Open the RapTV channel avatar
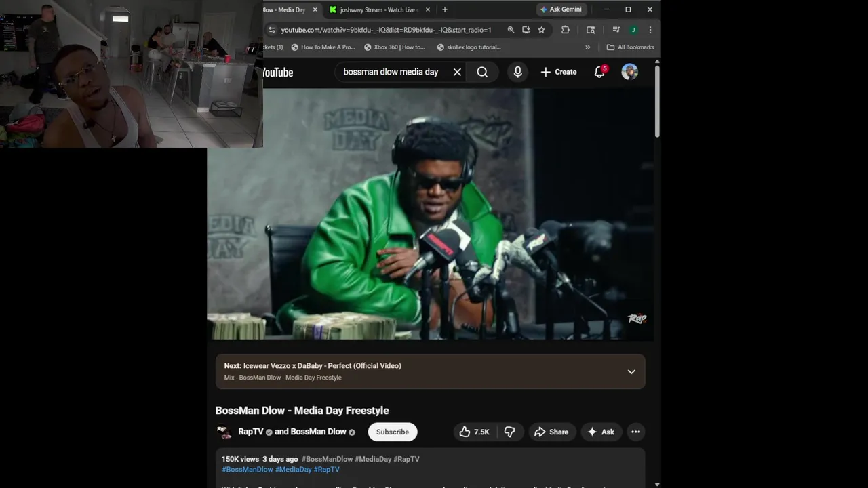This screenshot has height=488, width=868. [x=223, y=432]
